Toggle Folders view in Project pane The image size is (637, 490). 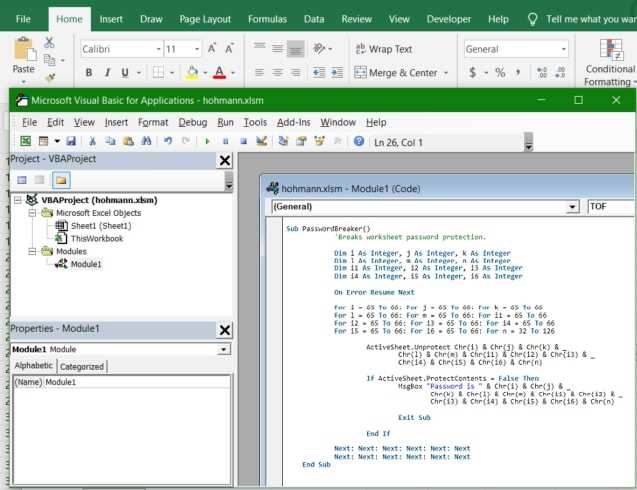pos(61,180)
